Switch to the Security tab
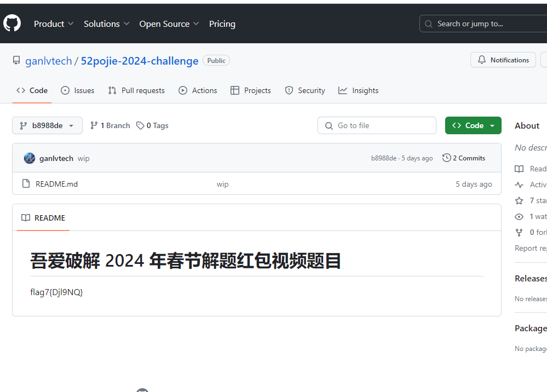This screenshot has width=547, height=392. click(x=305, y=91)
